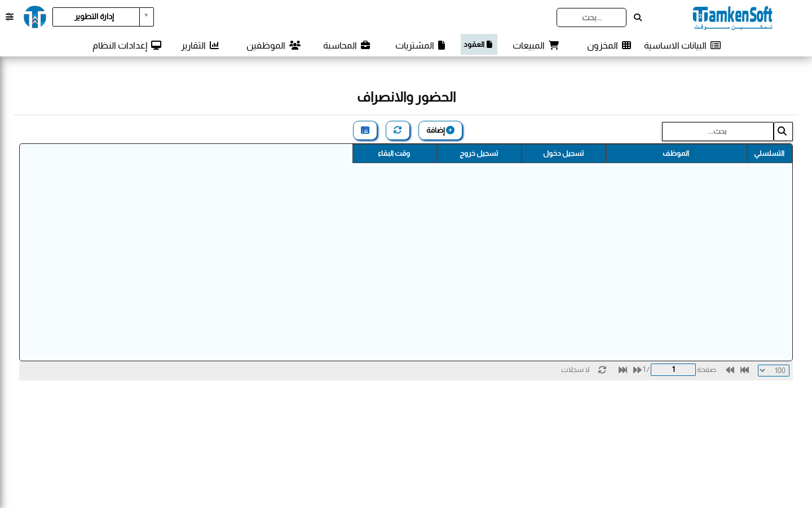
Task: Sort by الموظف column header
Action: pos(676,154)
